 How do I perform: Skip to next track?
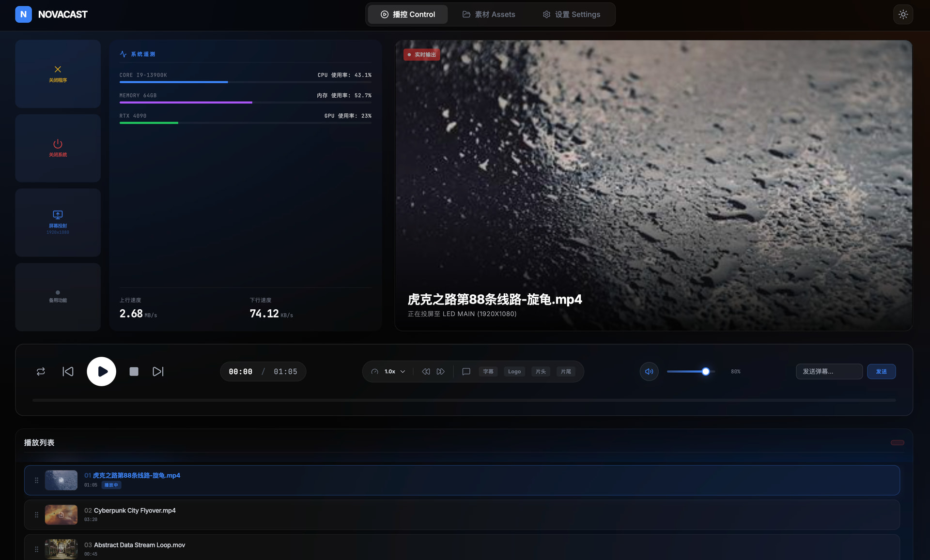(x=158, y=371)
